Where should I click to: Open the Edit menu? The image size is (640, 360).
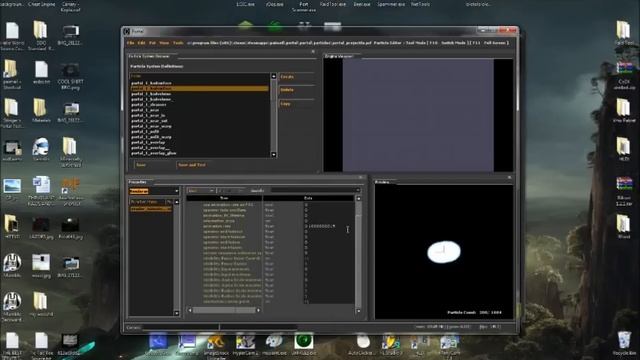click(x=142, y=43)
